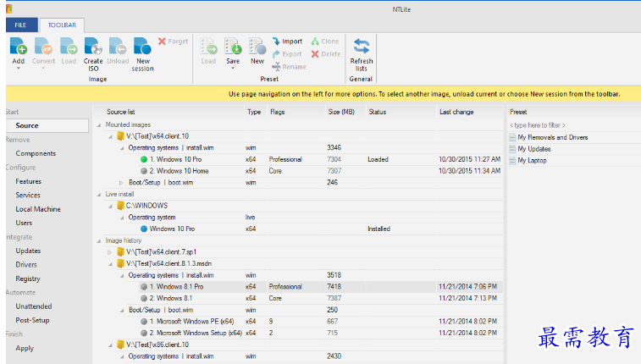641x364 pixels.
Task: Open the FILE menu tab
Action: click(x=20, y=25)
